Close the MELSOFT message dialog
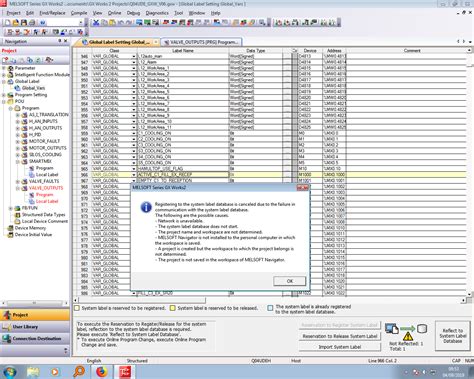Image resolution: width=474 pixels, height=379 pixels. [x=303, y=188]
